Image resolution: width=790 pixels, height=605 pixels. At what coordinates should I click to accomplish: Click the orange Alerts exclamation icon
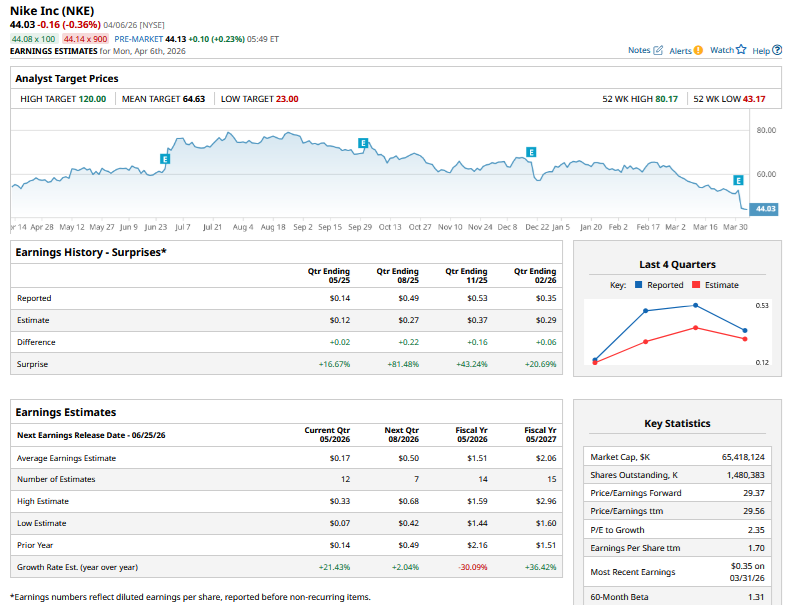[698, 50]
